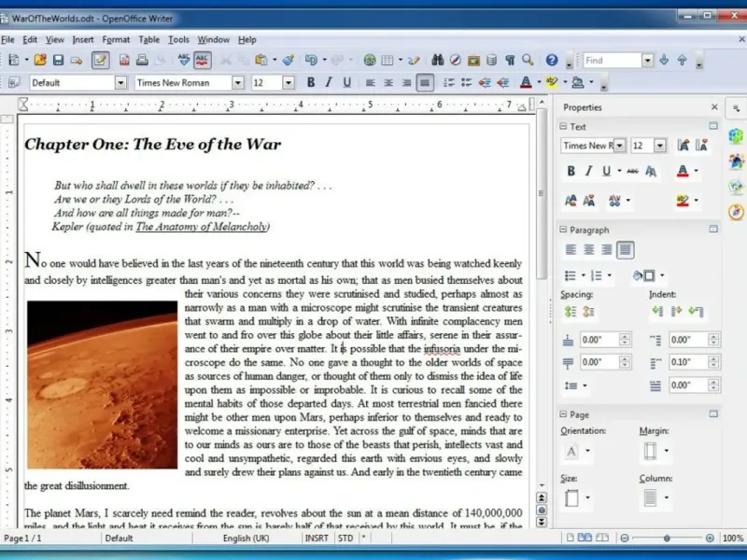The height and width of the screenshot is (560, 747).
Task: Undo last action with Undo icon
Action: pos(311,60)
